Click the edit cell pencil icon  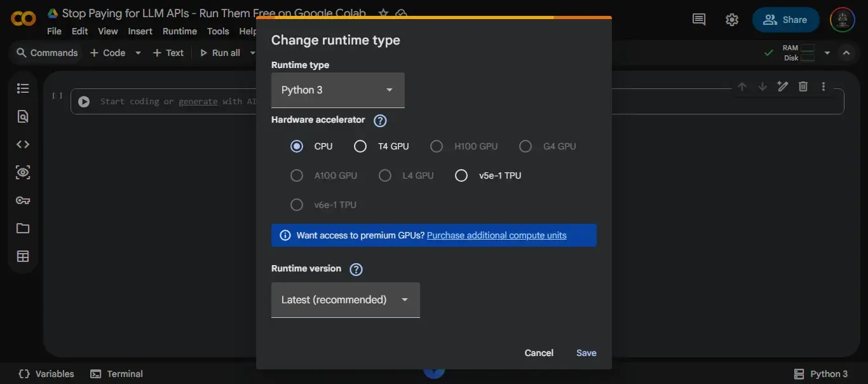[x=783, y=86]
